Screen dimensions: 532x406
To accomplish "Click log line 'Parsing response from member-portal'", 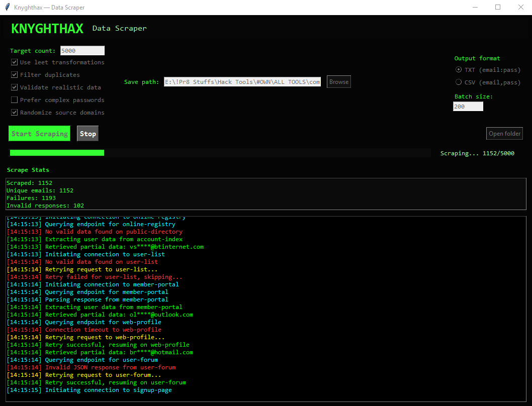I will 87,299.
